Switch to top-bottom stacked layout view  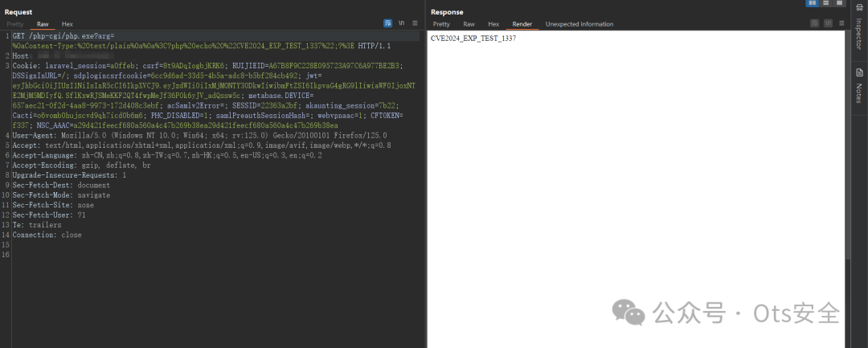(826, 3)
